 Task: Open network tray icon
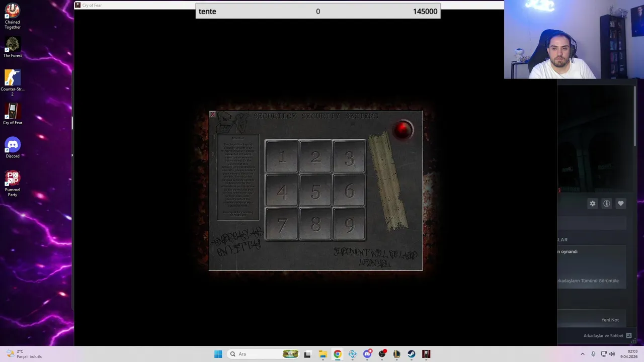[604, 354]
